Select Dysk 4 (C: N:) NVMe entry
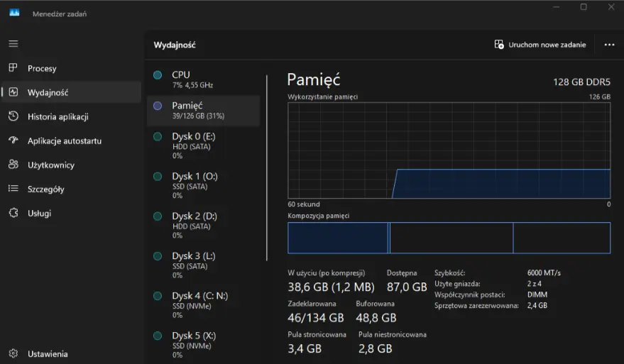624x364 pixels. [203, 304]
